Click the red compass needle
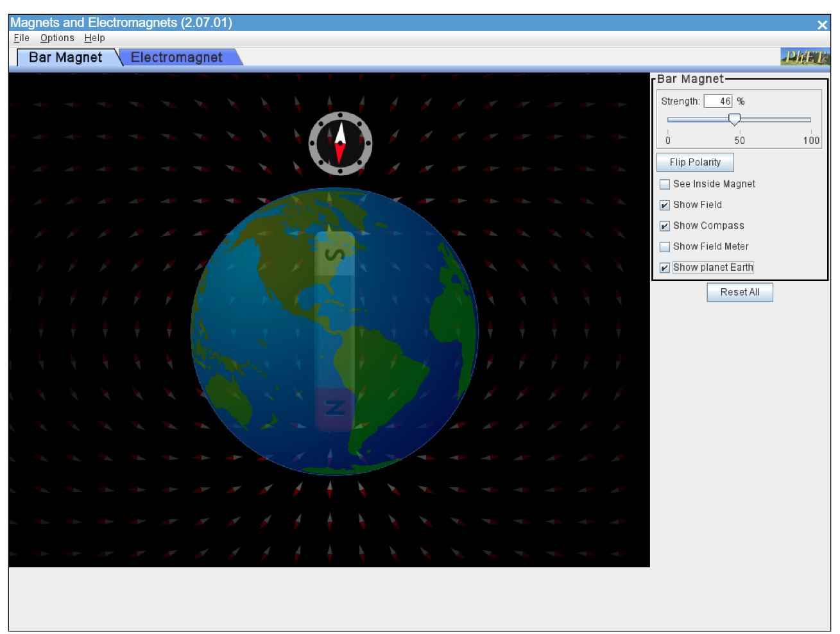Image resolution: width=840 pixels, height=634 pixels. click(x=339, y=153)
